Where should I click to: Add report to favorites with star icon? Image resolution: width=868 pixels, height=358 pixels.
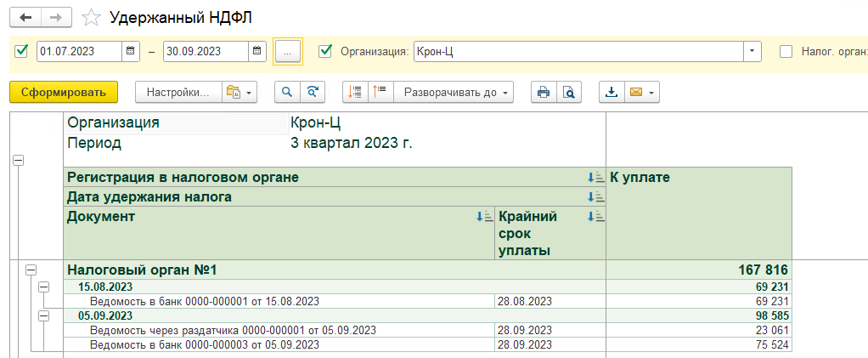tap(91, 19)
